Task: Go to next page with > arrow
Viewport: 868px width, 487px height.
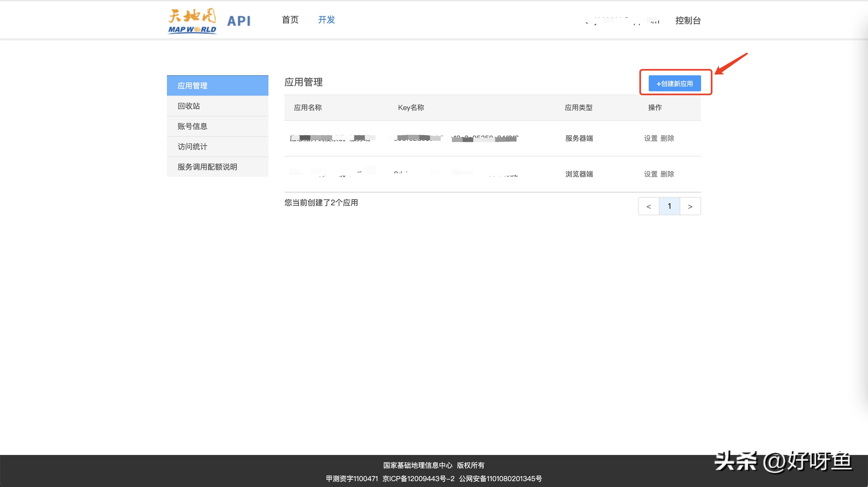Action: (x=690, y=206)
